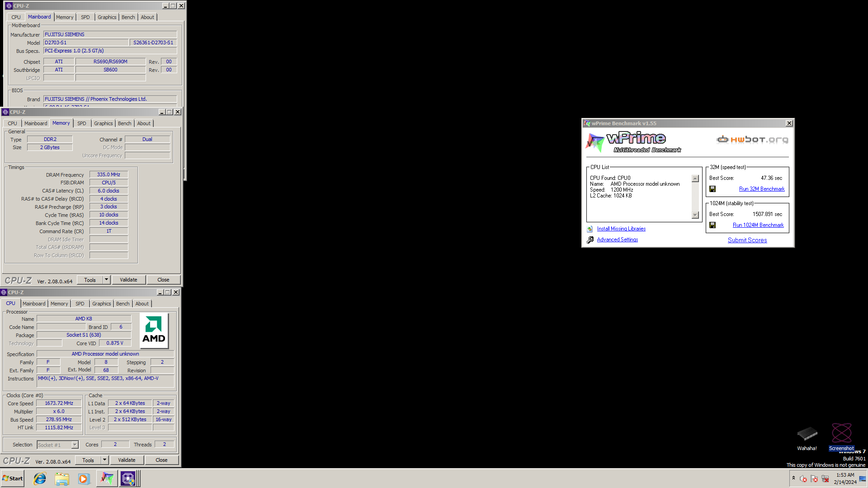868x488 pixels.
Task: Click Validate in the CPU window
Action: tap(127, 460)
